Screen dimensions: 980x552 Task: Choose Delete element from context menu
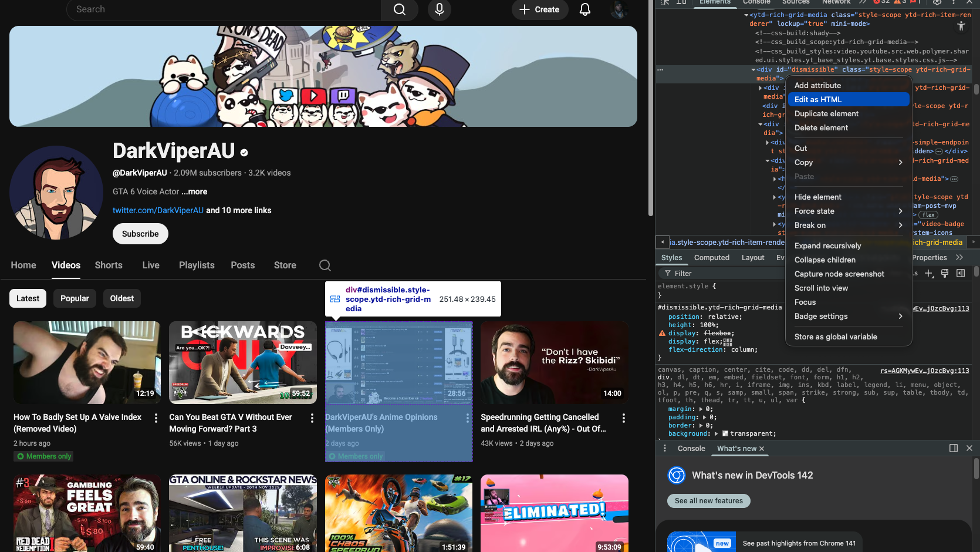click(821, 128)
